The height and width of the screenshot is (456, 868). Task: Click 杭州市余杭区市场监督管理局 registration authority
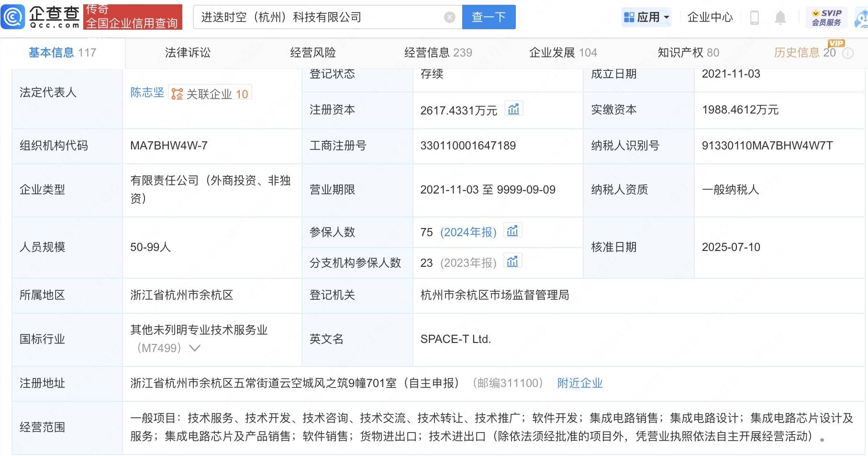point(495,295)
